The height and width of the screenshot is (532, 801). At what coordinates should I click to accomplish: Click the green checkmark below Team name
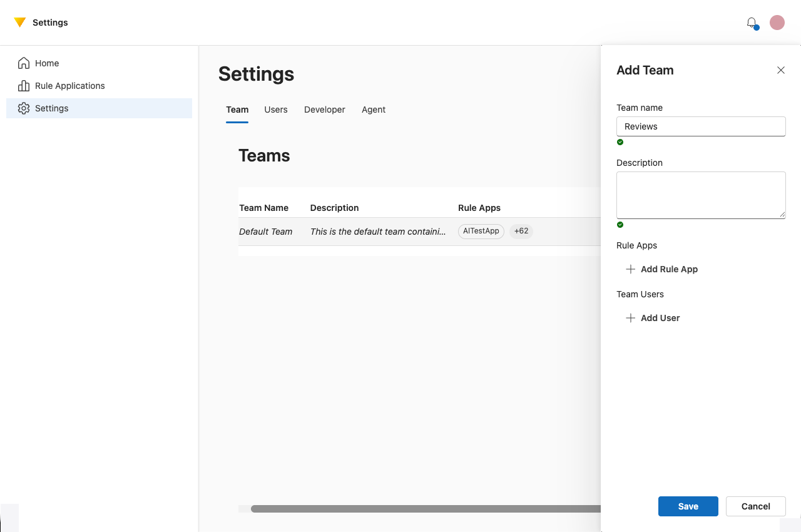click(x=620, y=142)
